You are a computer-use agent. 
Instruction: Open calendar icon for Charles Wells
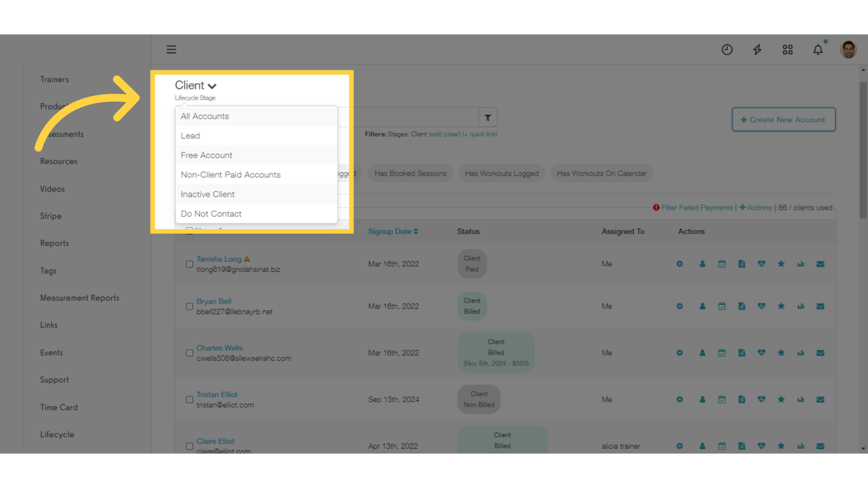point(722,353)
